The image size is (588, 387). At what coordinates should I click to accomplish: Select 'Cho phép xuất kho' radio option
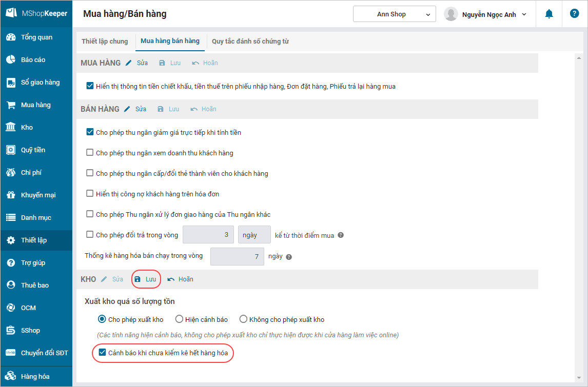pyautogui.click(x=102, y=319)
